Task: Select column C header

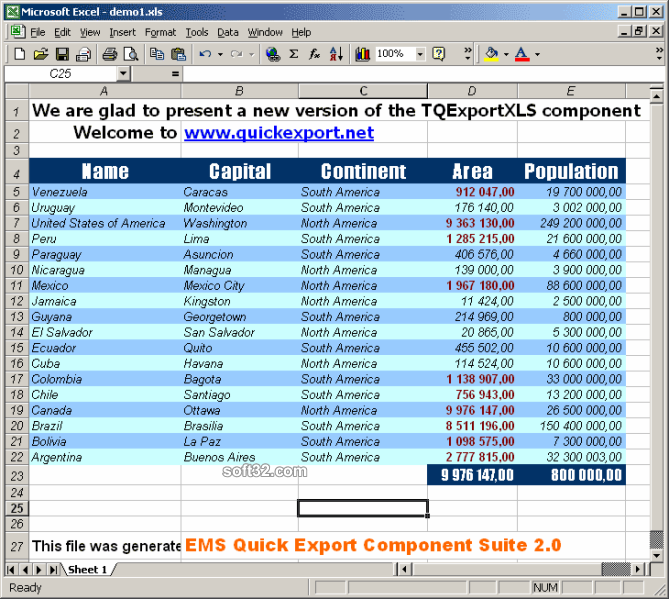Action: 363,91
